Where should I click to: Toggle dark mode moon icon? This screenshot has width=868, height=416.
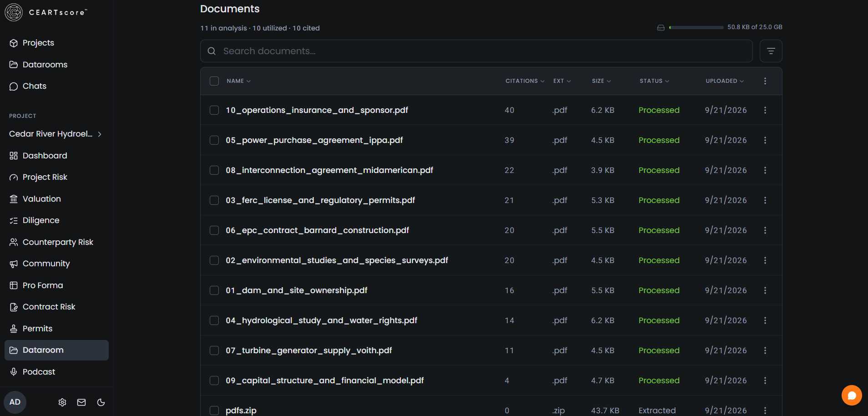101,402
